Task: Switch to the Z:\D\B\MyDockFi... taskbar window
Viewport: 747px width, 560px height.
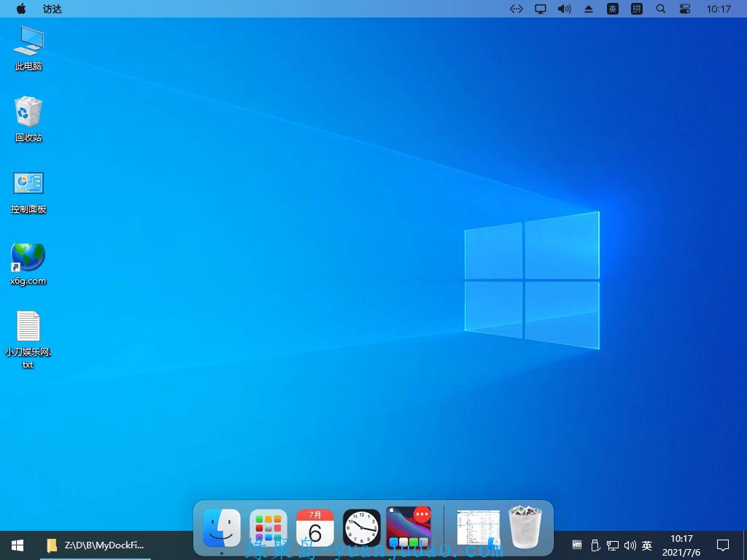Action: click(96, 545)
